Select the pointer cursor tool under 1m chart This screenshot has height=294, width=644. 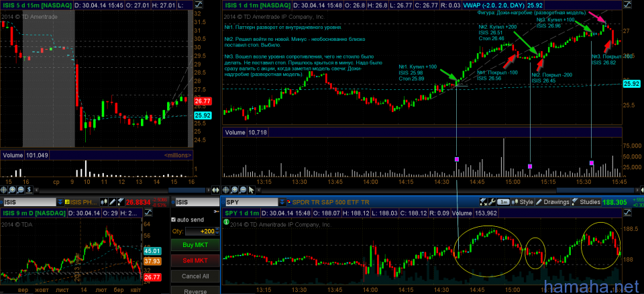252,189
